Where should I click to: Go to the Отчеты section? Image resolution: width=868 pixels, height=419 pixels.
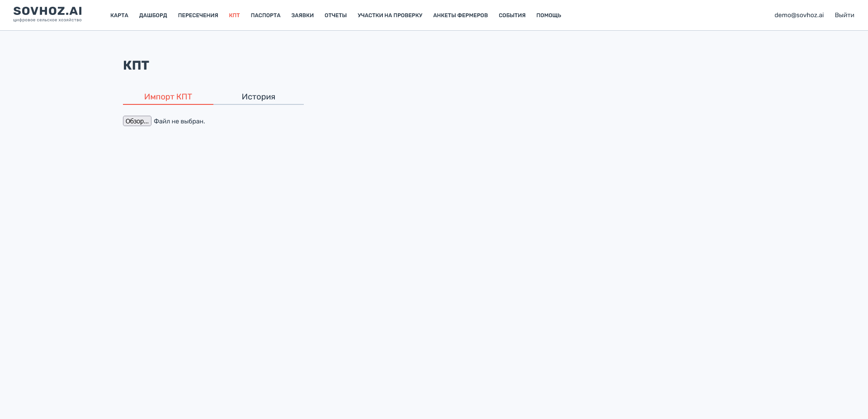pyautogui.click(x=335, y=15)
